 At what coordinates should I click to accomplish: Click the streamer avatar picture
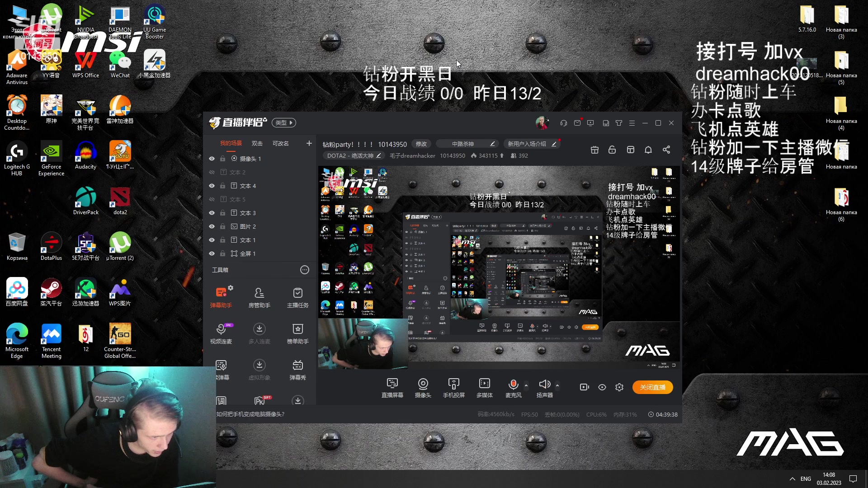point(542,122)
